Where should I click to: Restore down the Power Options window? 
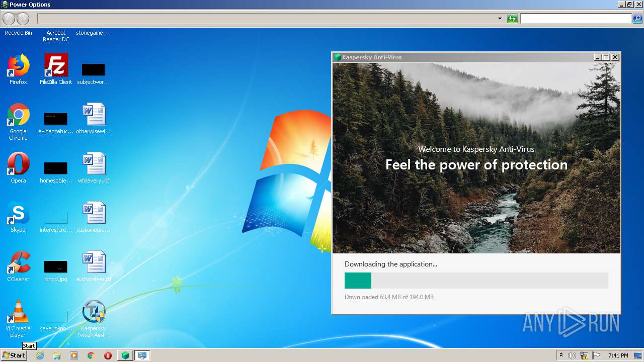click(x=629, y=5)
